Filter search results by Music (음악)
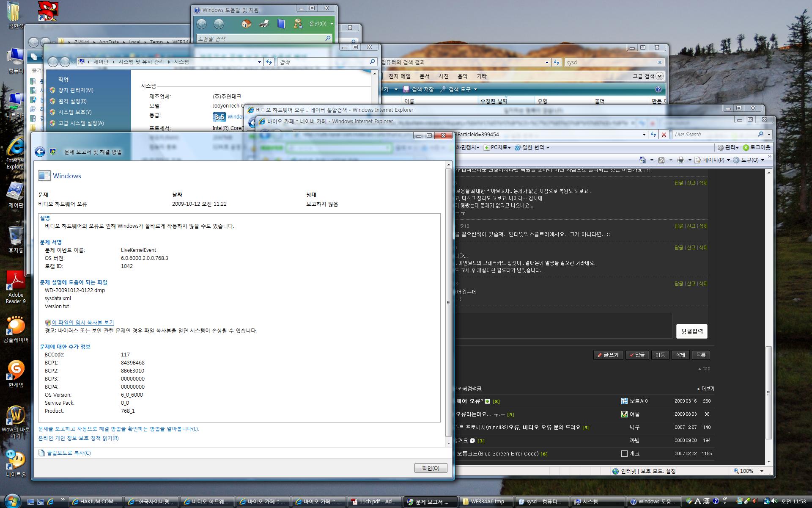The width and height of the screenshot is (812, 508). [463, 76]
